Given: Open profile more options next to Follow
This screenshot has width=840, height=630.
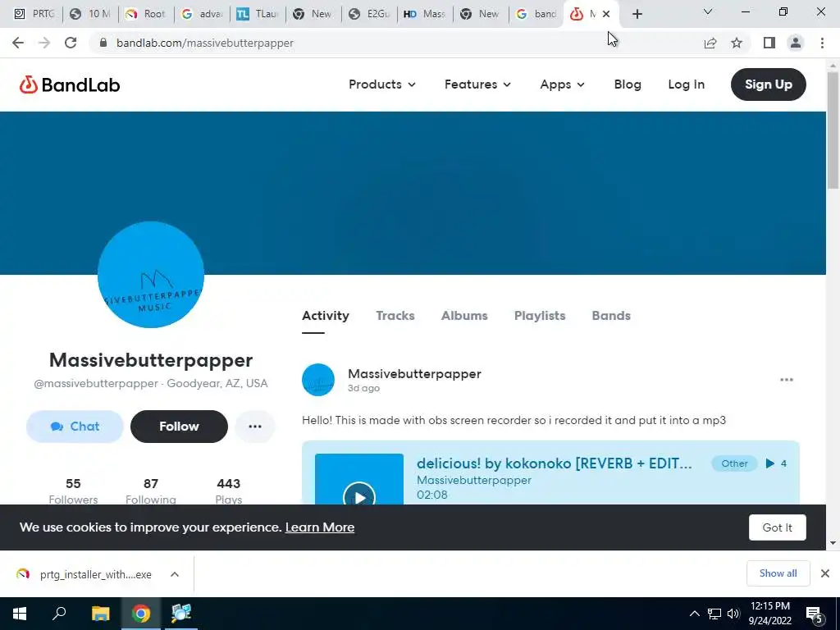Looking at the screenshot, I should coord(255,427).
